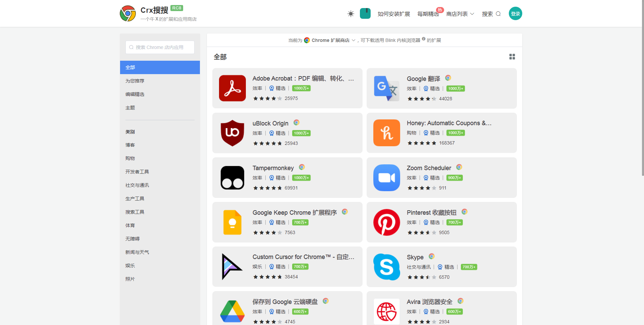Click the Avira browser safety icon
The image size is (644, 325).
point(387,312)
